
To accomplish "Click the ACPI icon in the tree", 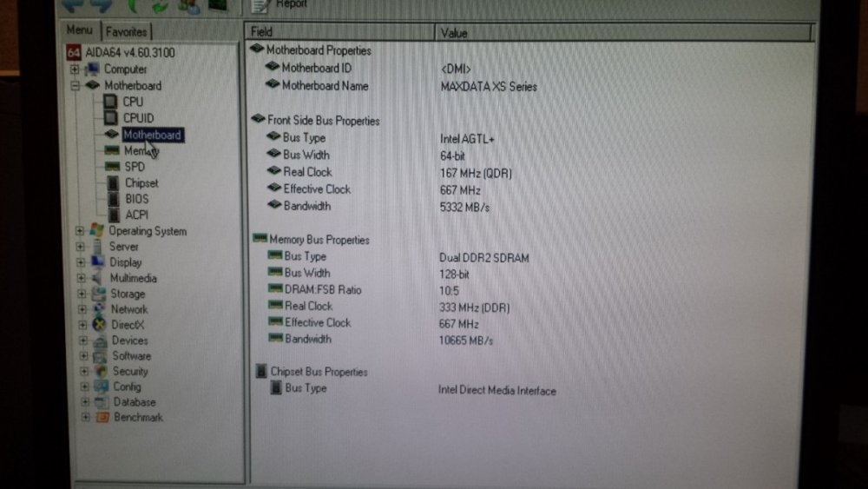I will (x=111, y=215).
